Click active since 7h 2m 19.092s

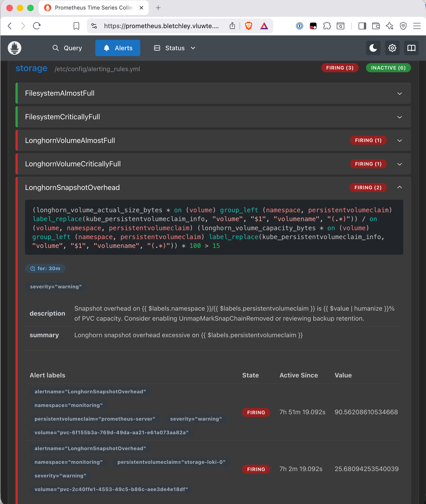301,469
